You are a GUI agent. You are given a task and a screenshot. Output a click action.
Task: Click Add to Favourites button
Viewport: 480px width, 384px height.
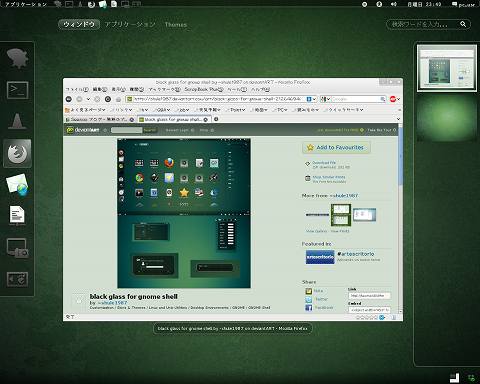click(x=336, y=147)
